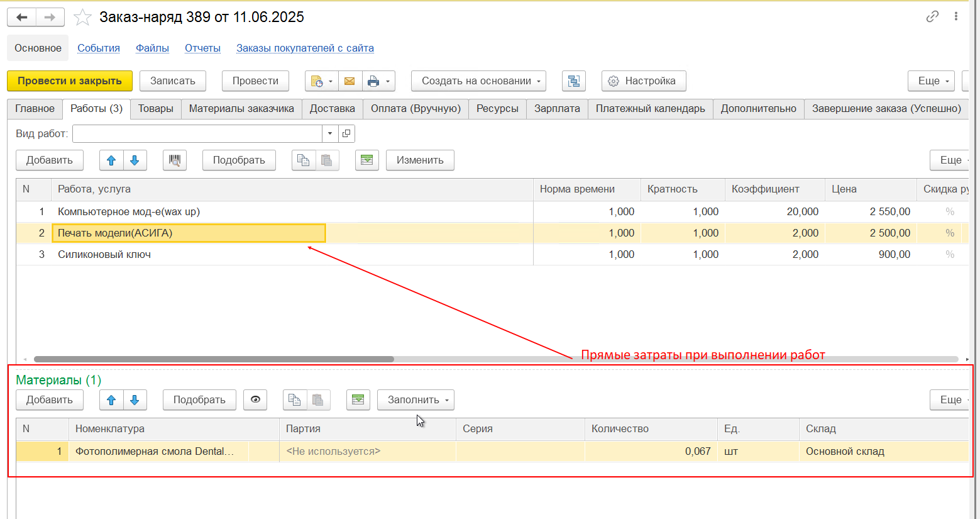Open Материалы заказчика tab
Viewport: 980px width, 519px height.
[x=241, y=109]
